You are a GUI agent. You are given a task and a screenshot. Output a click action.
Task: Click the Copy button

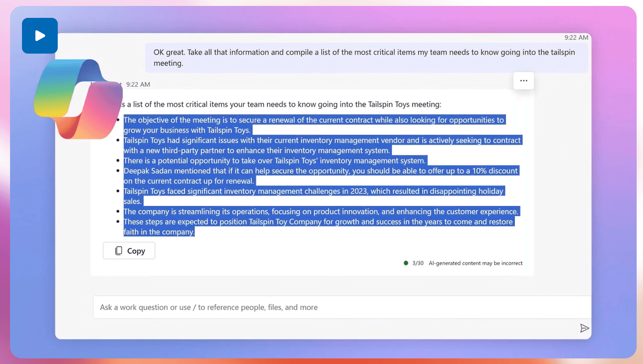[129, 251]
